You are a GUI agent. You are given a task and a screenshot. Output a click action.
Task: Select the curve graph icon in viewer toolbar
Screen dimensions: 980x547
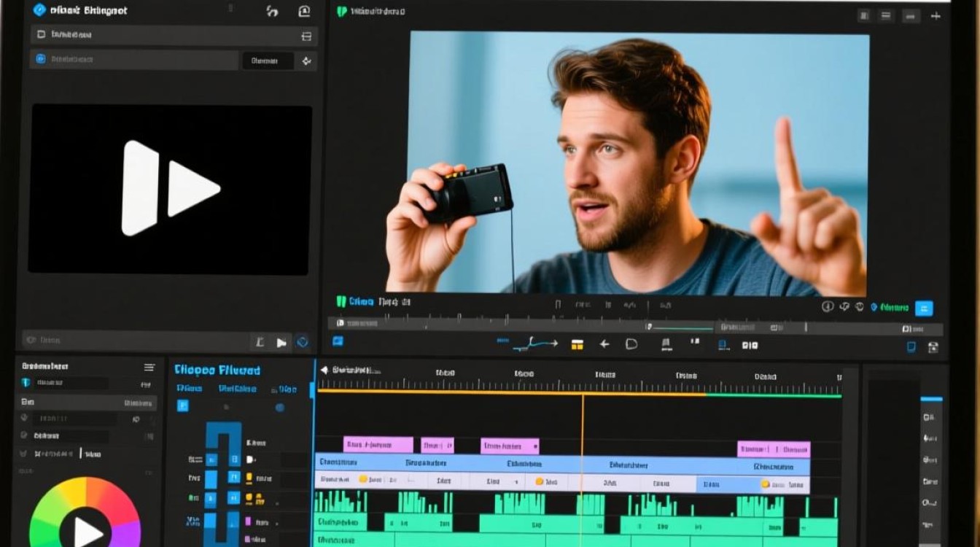coord(534,343)
